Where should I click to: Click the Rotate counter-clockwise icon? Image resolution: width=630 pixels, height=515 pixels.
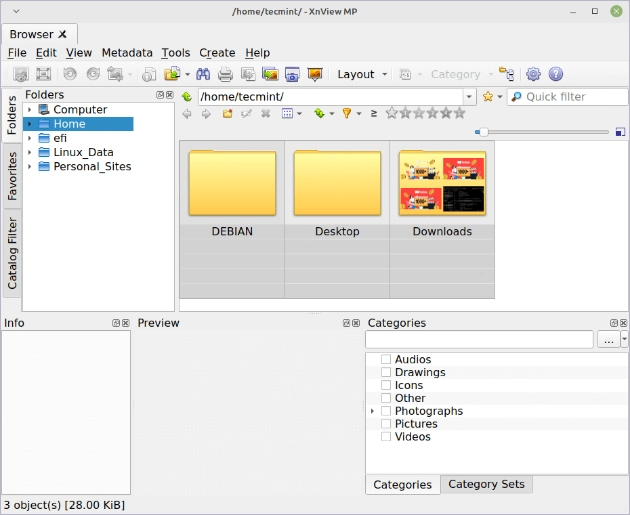click(70, 74)
